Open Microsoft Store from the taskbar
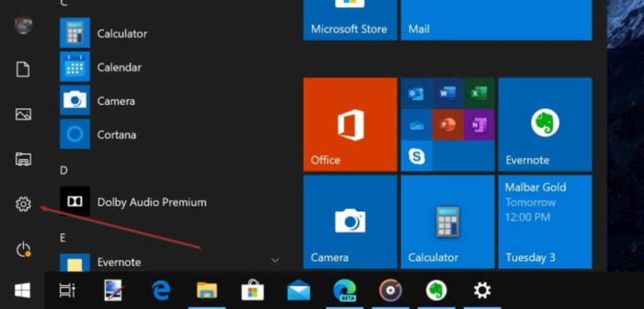Viewport: 644px width, 309px height. (x=252, y=290)
